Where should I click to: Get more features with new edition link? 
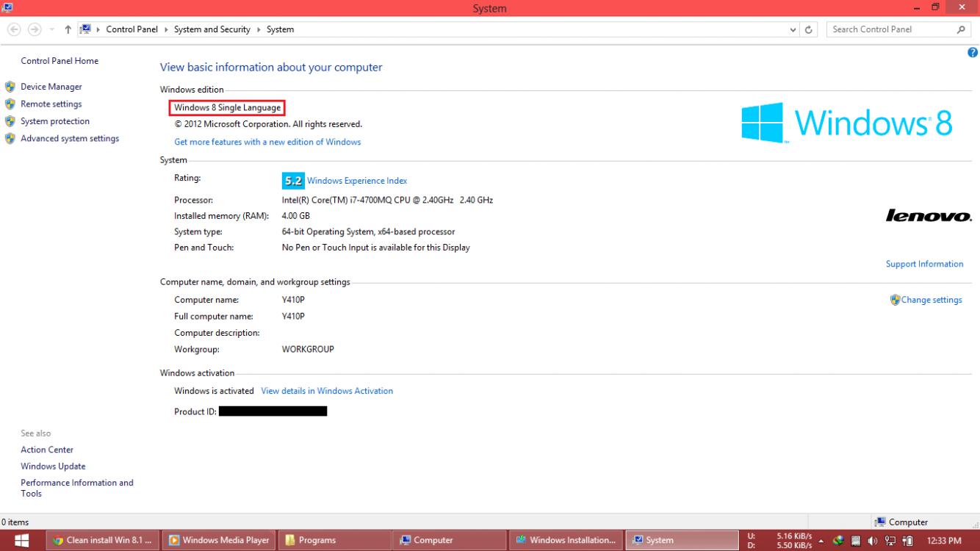[267, 142]
